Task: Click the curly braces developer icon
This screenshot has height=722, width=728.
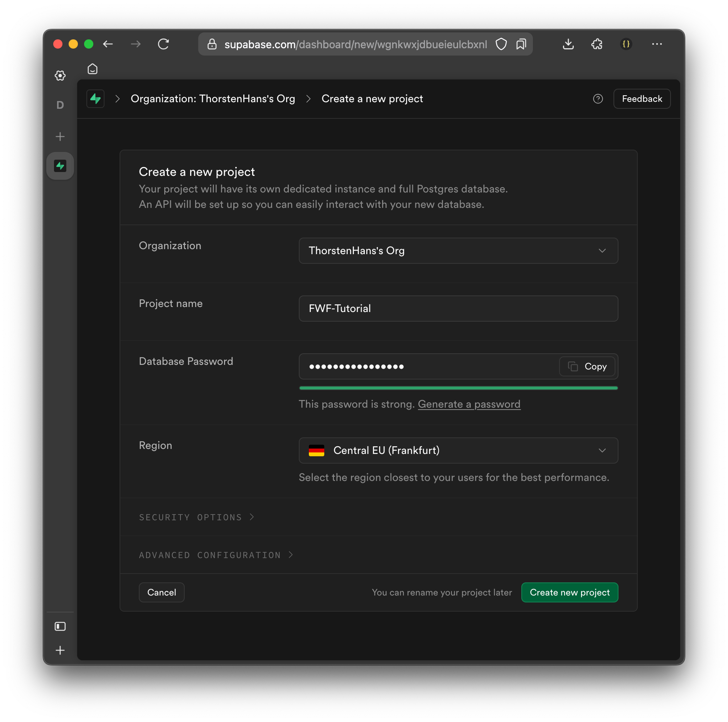Action: tap(626, 44)
